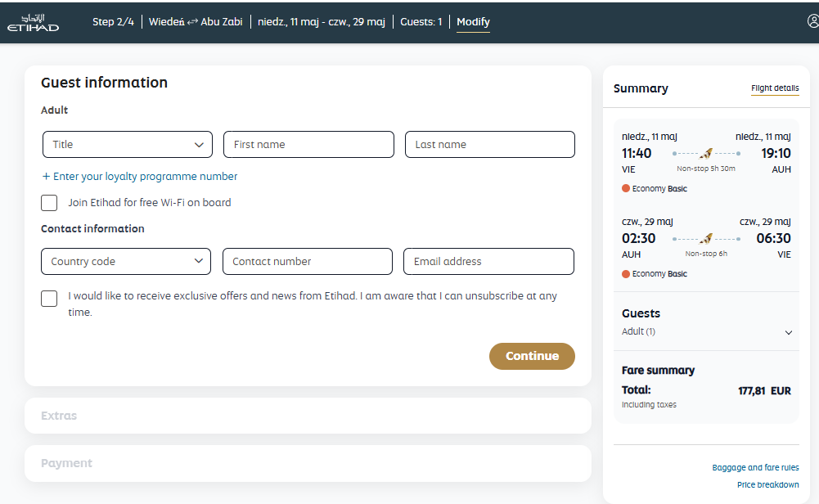This screenshot has width=819, height=504.
Task: Open the Country code dropdown
Action: (126, 261)
